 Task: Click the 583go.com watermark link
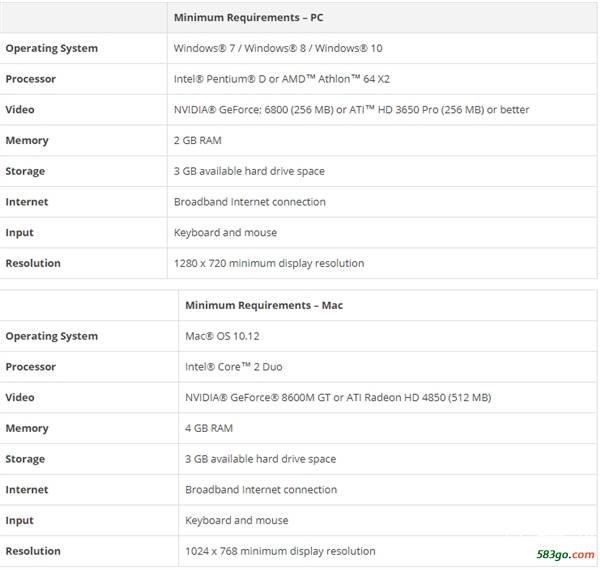click(565, 554)
